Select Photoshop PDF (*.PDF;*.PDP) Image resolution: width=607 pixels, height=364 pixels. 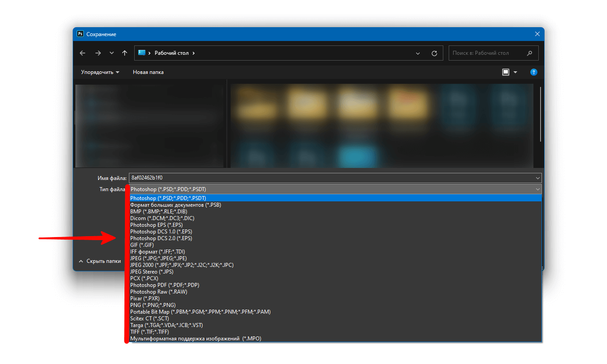335,285
